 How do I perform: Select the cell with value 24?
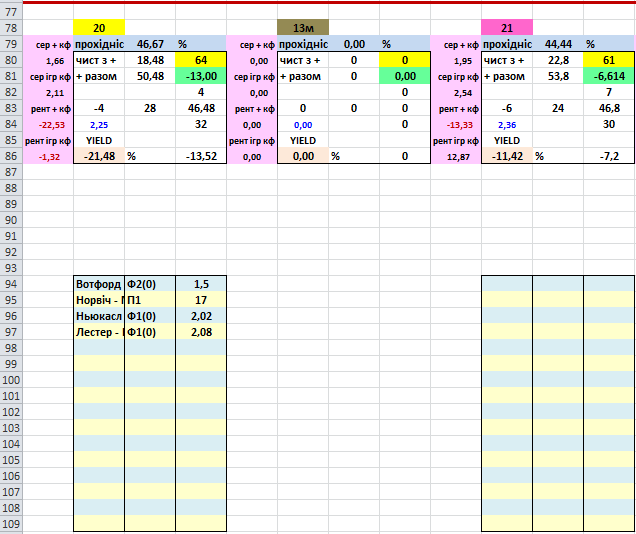pos(558,108)
